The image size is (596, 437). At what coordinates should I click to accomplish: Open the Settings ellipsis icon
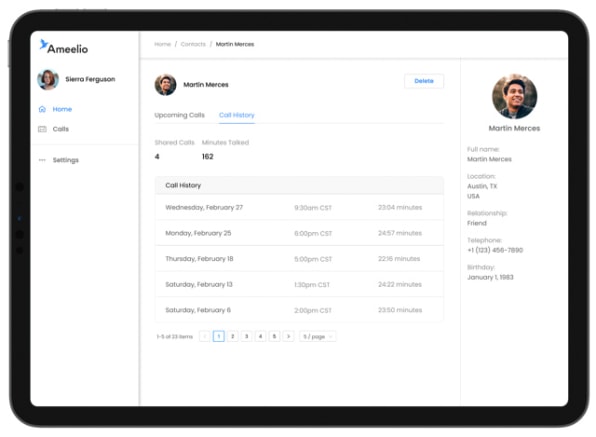42,160
